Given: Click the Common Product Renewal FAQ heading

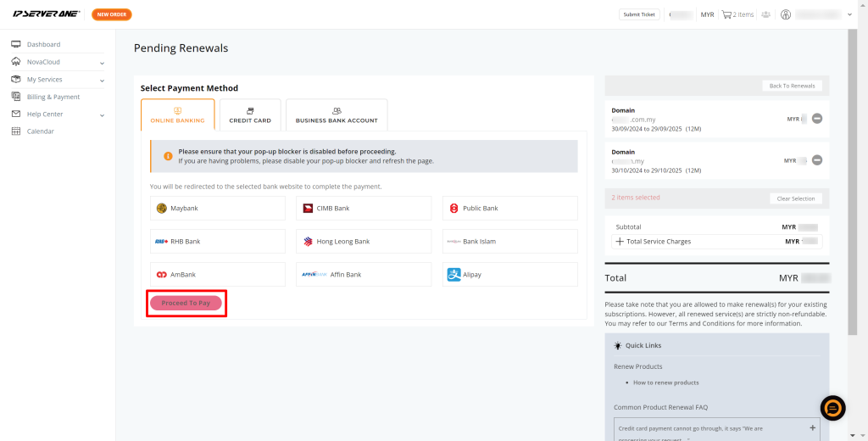Looking at the screenshot, I should pos(661,407).
